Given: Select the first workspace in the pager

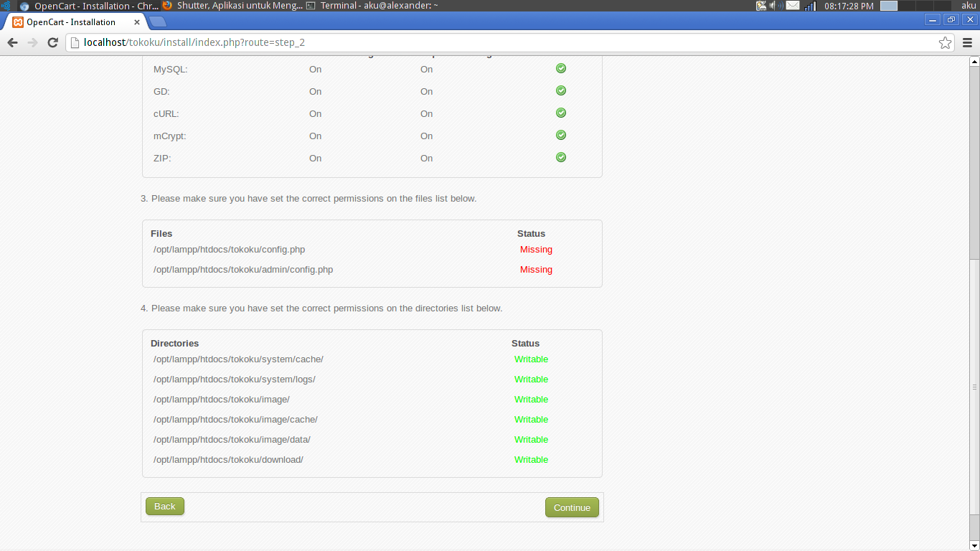Looking at the screenshot, I should (x=889, y=6).
